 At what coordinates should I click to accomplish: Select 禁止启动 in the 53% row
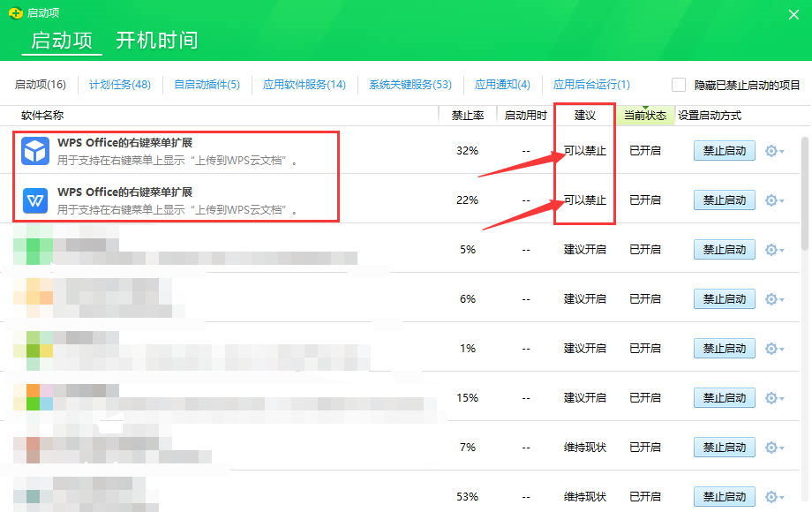click(x=724, y=496)
